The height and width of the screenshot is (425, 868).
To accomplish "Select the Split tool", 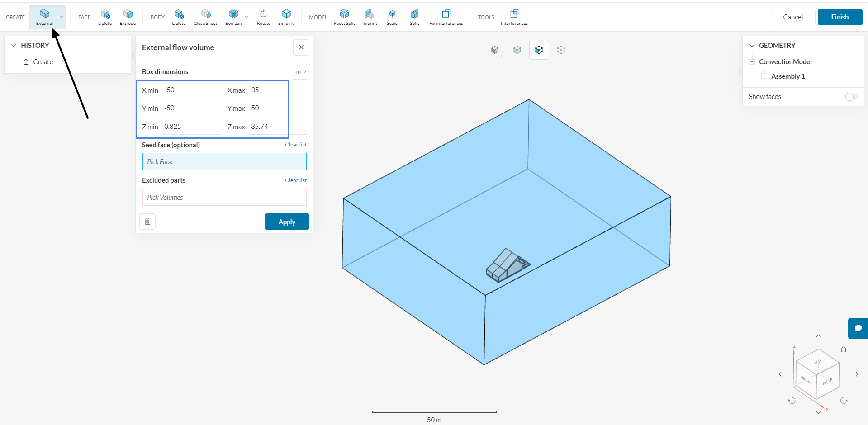I will (414, 17).
